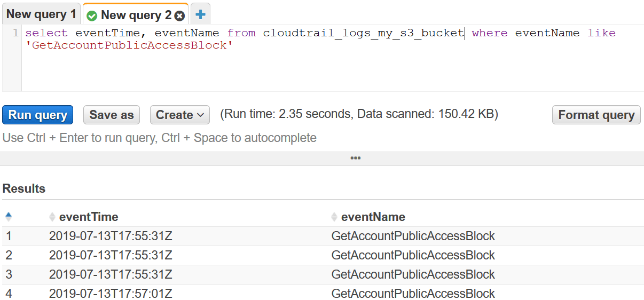
Task: Click the eventName column sort arrows
Action: [334, 217]
